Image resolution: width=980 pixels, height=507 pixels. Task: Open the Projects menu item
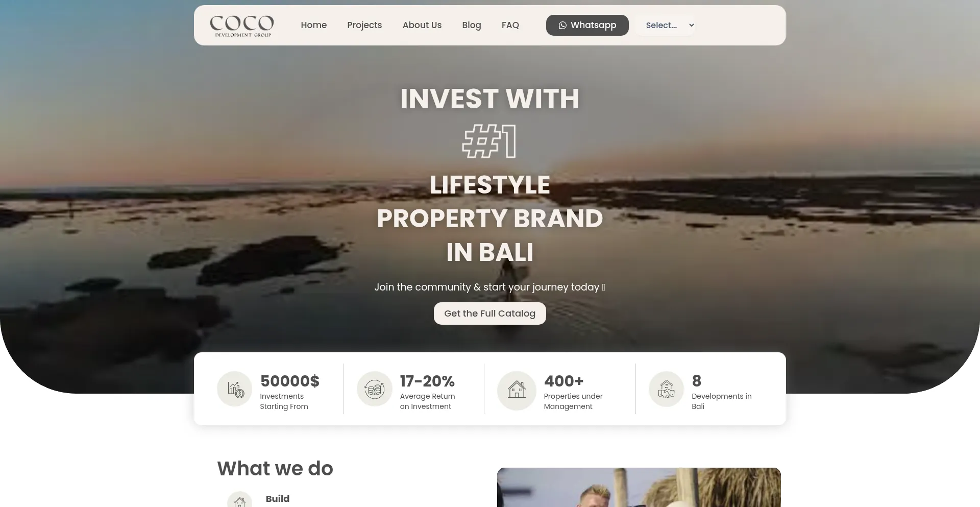pyautogui.click(x=364, y=25)
